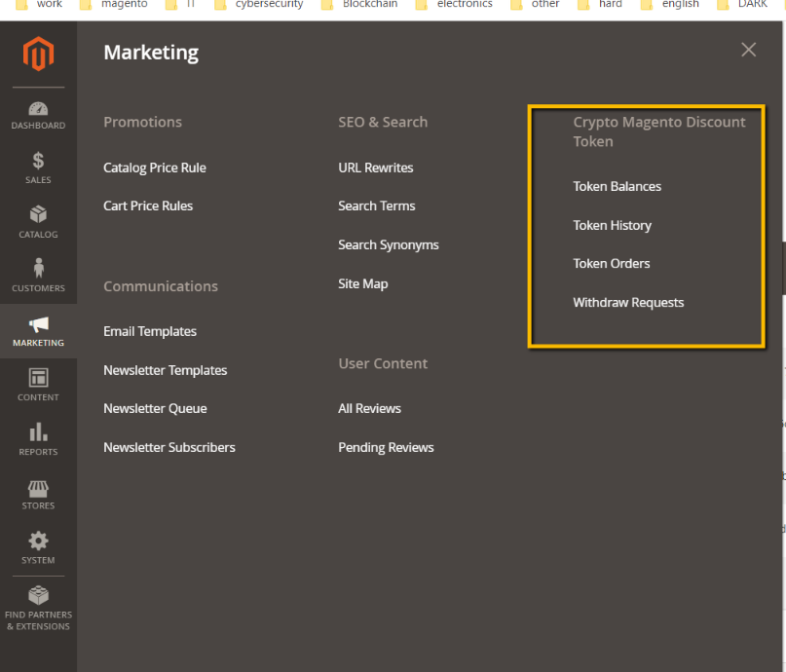
Task: Open Token Balances page
Action: click(617, 186)
